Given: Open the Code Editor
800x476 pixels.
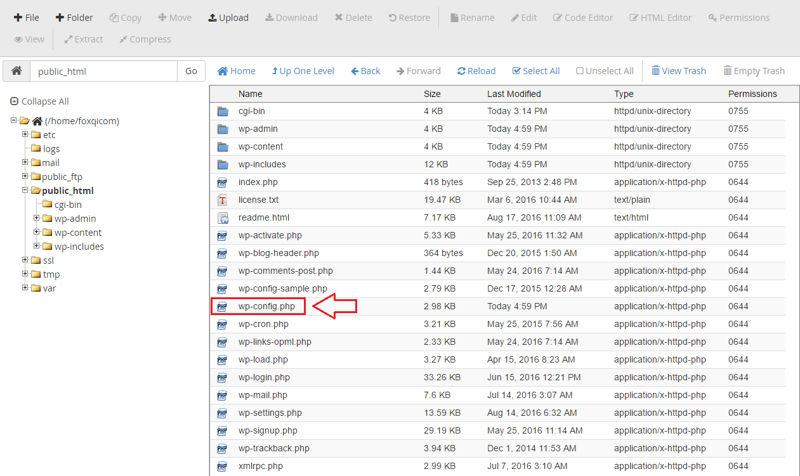Looking at the screenshot, I should click(x=583, y=17).
